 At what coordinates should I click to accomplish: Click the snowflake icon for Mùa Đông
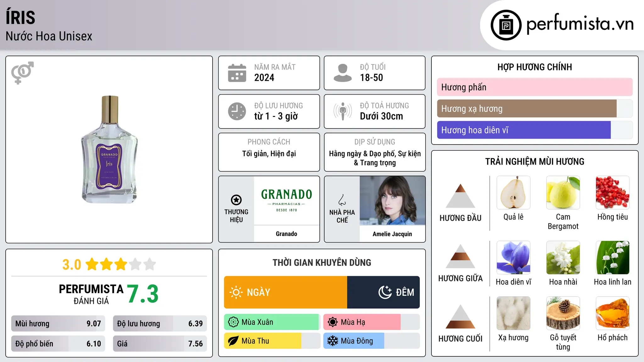pyautogui.click(x=333, y=341)
